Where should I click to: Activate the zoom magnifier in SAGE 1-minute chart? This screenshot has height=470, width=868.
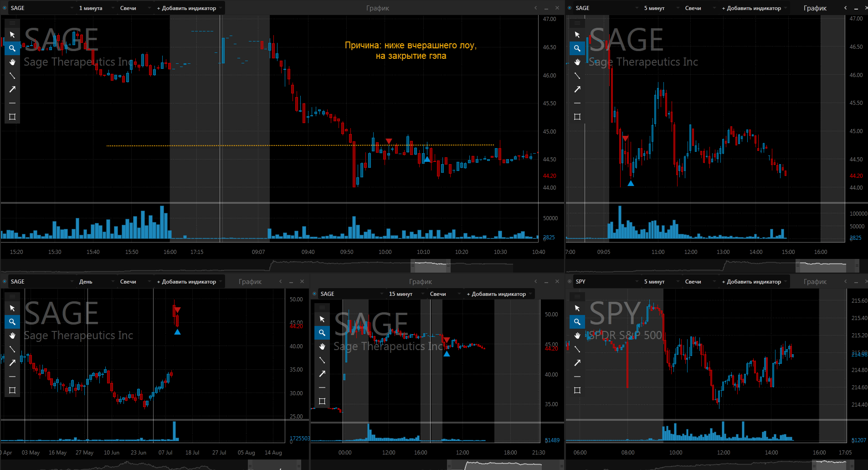tap(12, 48)
